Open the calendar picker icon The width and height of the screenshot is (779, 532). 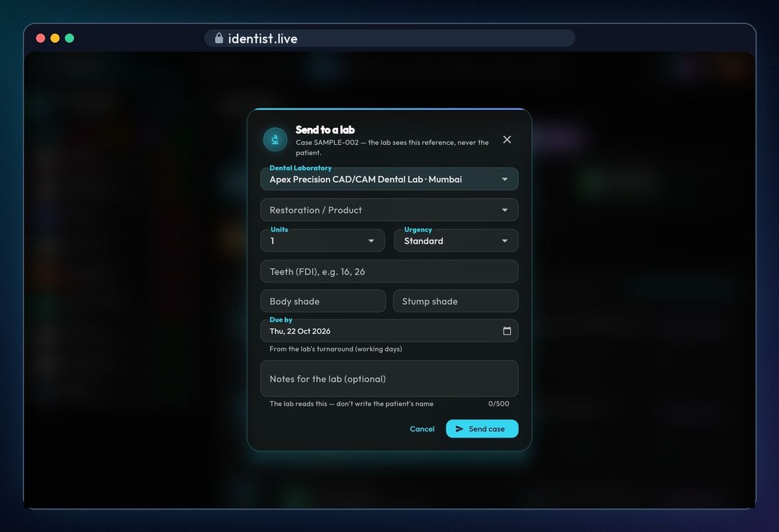[507, 331]
